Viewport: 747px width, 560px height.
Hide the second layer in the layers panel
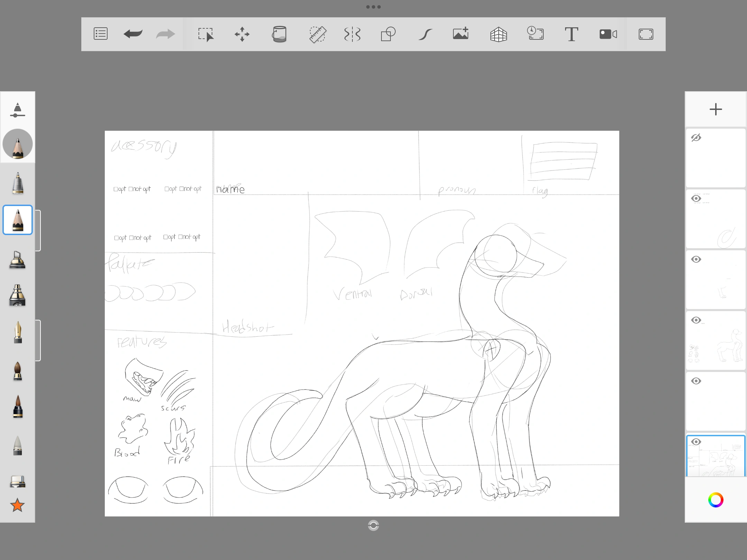point(696,198)
